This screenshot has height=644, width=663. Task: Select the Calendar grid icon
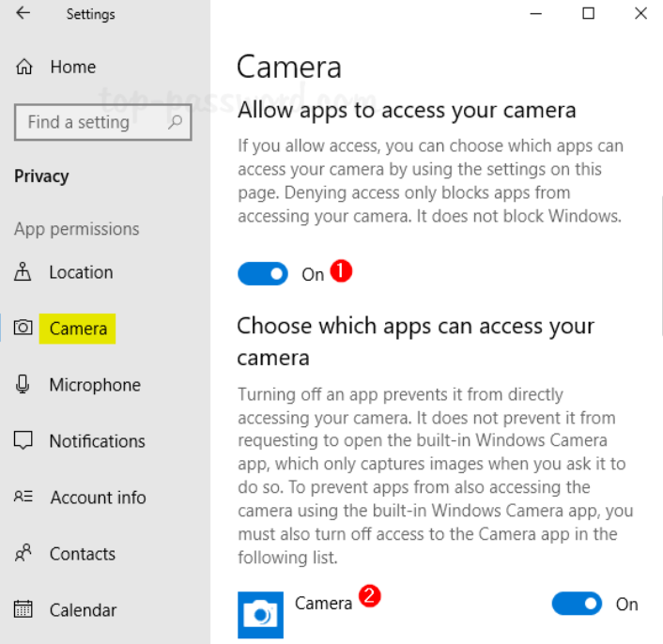[23, 609]
